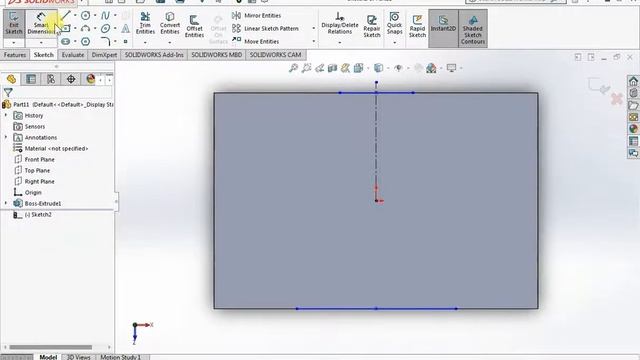
Task: Open SOLIDWORKS Resources home icon in task pane
Action: [x=633, y=81]
